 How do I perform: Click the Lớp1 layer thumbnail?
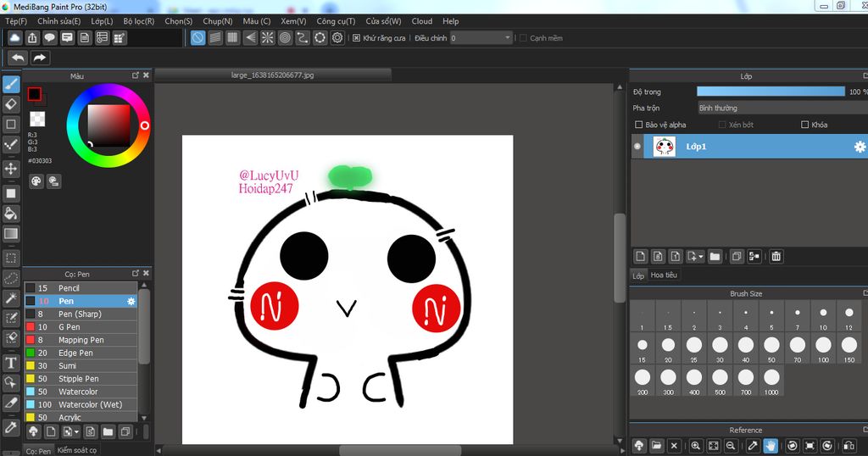[x=665, y=147]
